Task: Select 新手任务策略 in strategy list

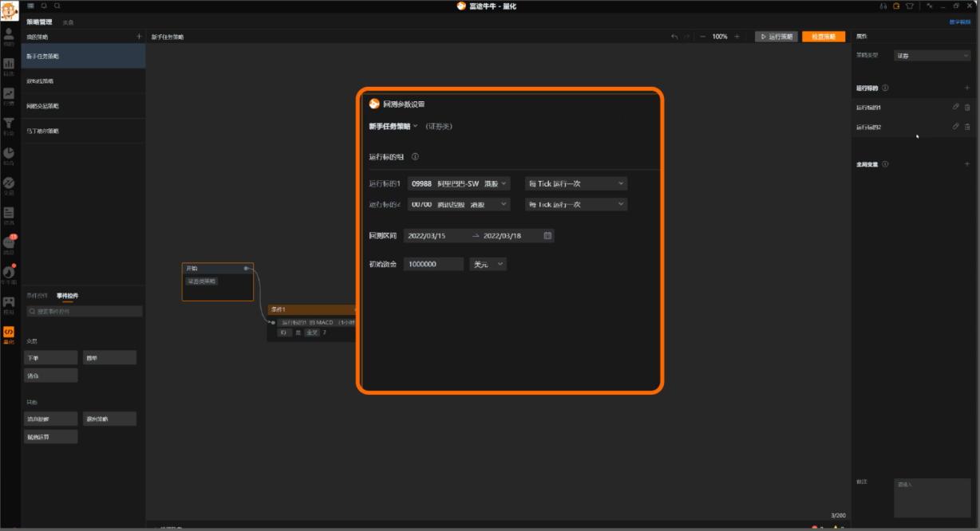Action: [x=83, y=56]
